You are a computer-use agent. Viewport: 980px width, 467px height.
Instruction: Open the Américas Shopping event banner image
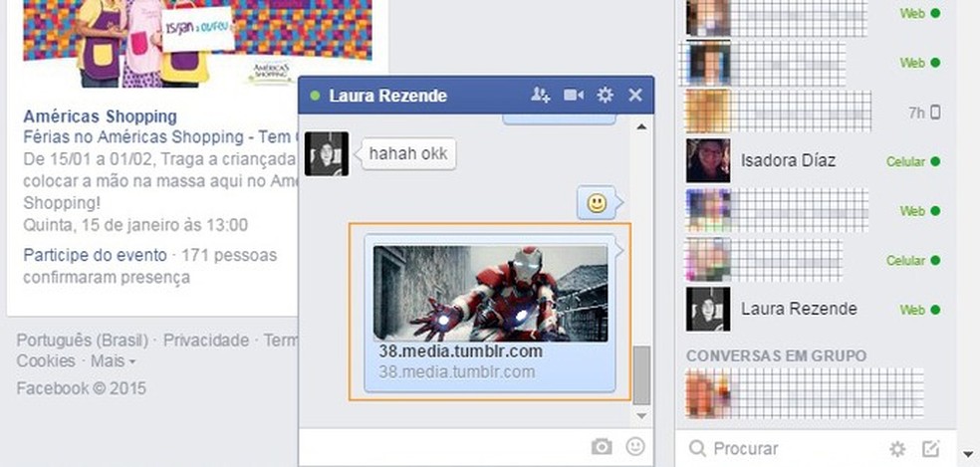click(x=197, y=43)
